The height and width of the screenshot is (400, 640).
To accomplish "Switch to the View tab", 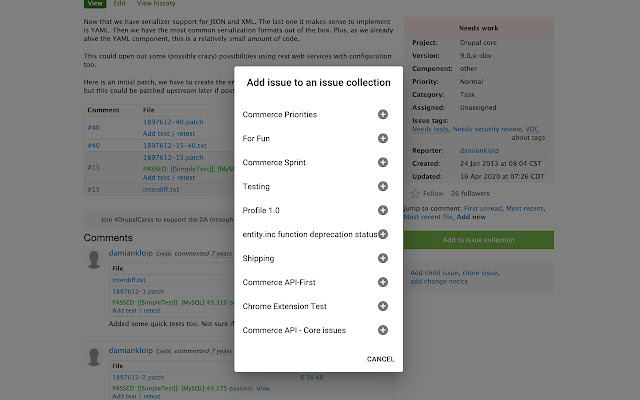I will (x=95, y=3).
